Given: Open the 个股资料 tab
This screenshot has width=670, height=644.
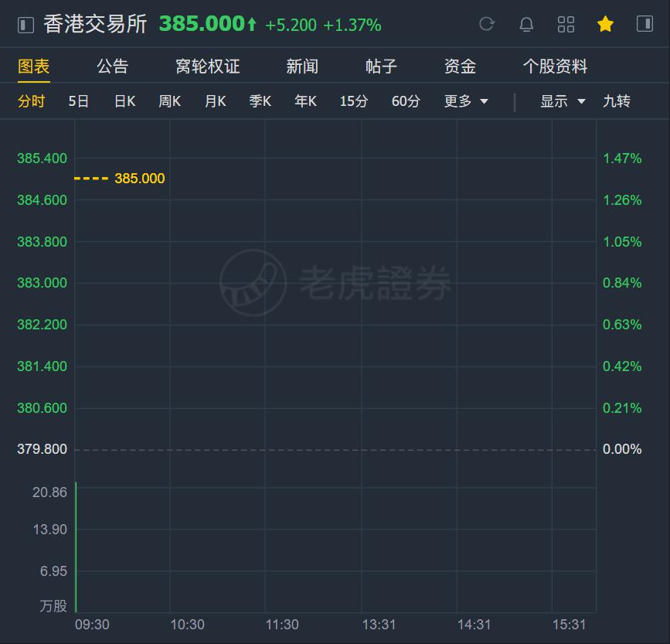Looking at the screenshot, I should (x=555, y=66).
